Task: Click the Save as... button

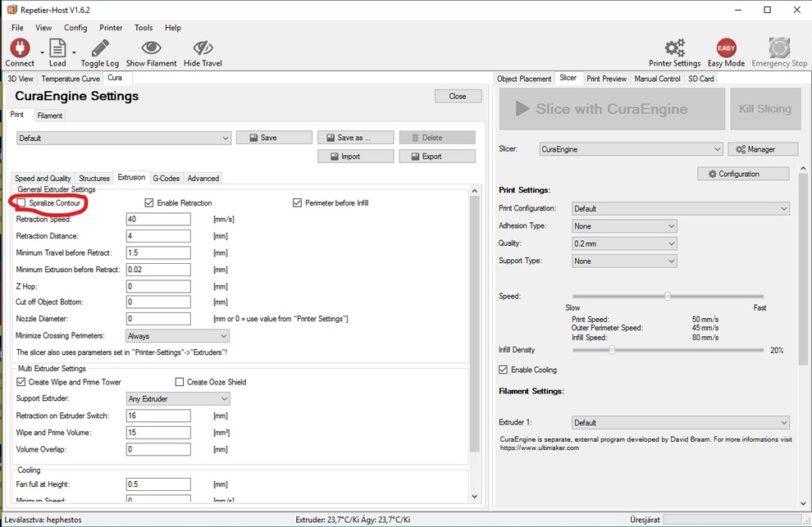Action: [x=355, y=138]
